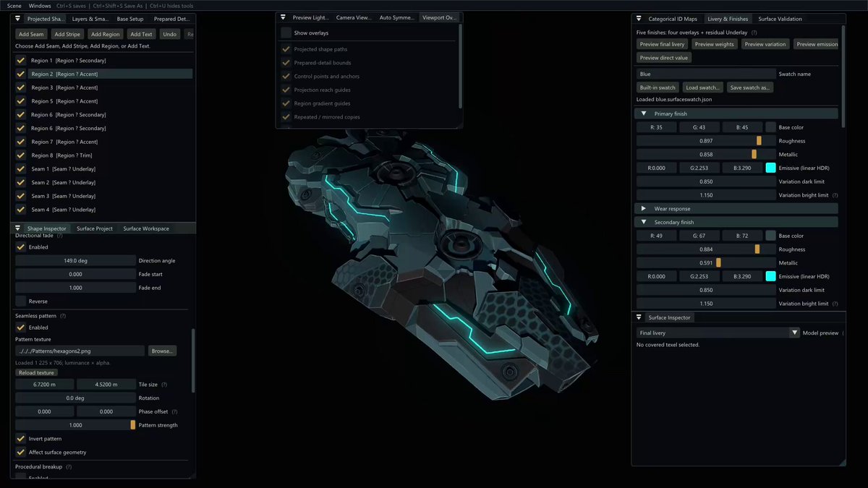Click the help marker after Five finishes text

[754, 33]
